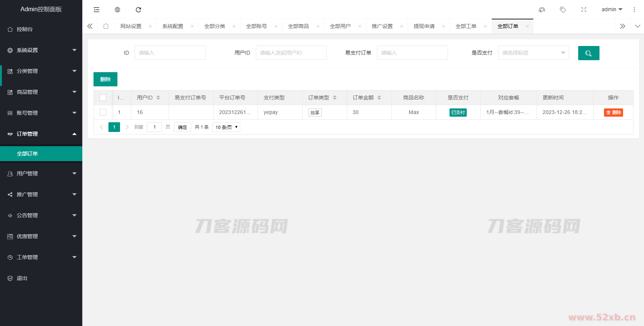Click the green 删除 button above the table

[x=105, y=79]
